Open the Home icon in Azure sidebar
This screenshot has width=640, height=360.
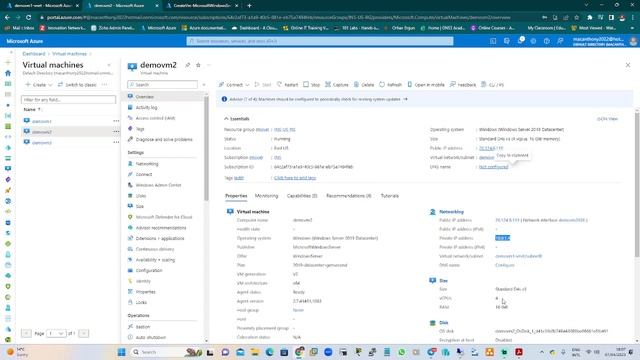tap(8, 73)
